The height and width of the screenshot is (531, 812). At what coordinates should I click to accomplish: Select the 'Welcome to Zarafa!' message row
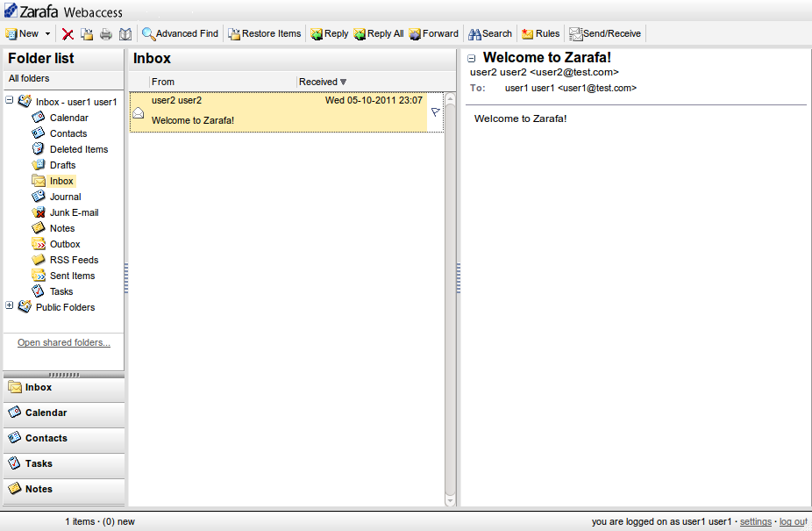pyautogui.click(x=287, y=111)
